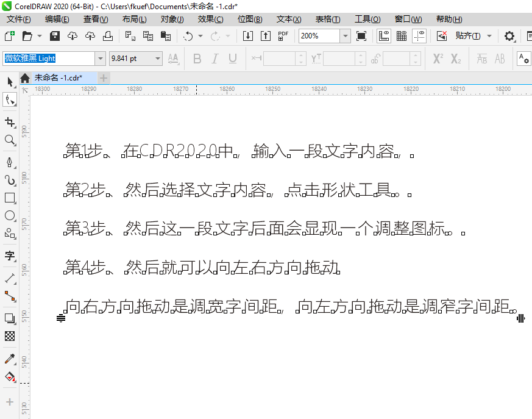Select the Drop Shadow tool

coord(10,318)
